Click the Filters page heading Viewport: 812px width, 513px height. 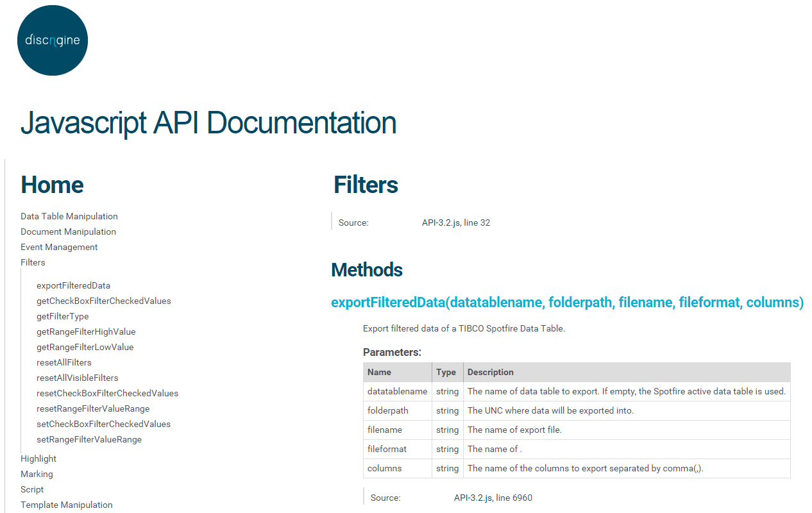(x=366, y=185)
